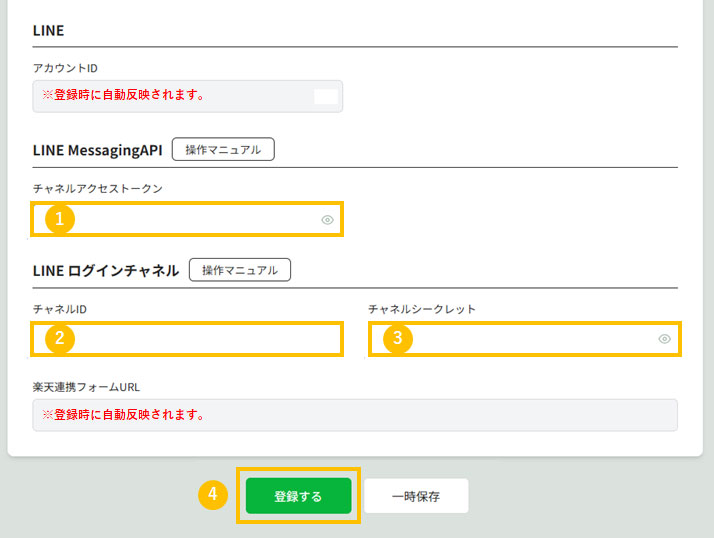714x538 pixels.
Task: Click the LINE MessagingAPI section heading
Action: click(97, 150)
